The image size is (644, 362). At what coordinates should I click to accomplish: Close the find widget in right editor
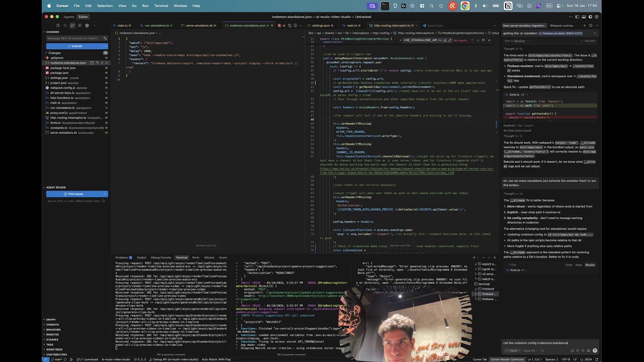(x=489, y=40)
